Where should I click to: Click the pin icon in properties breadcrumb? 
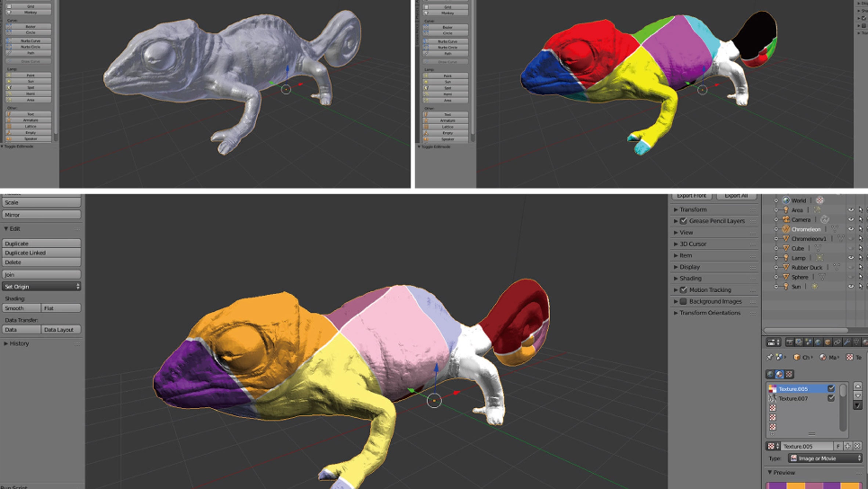tap(769, 357)
